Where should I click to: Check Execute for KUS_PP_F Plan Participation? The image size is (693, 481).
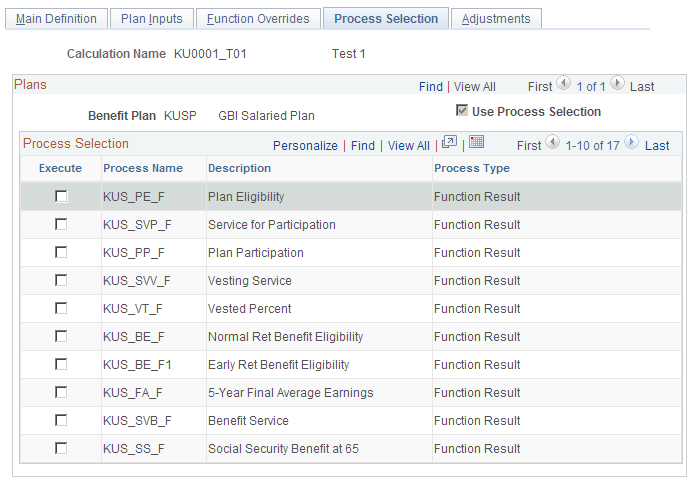[61, 252]
